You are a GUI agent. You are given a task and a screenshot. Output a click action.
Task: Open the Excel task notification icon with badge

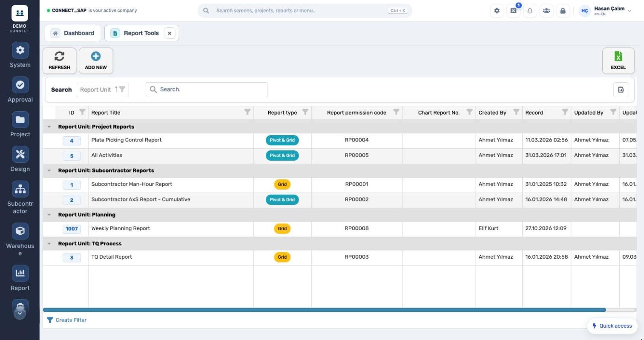[513, 11]
